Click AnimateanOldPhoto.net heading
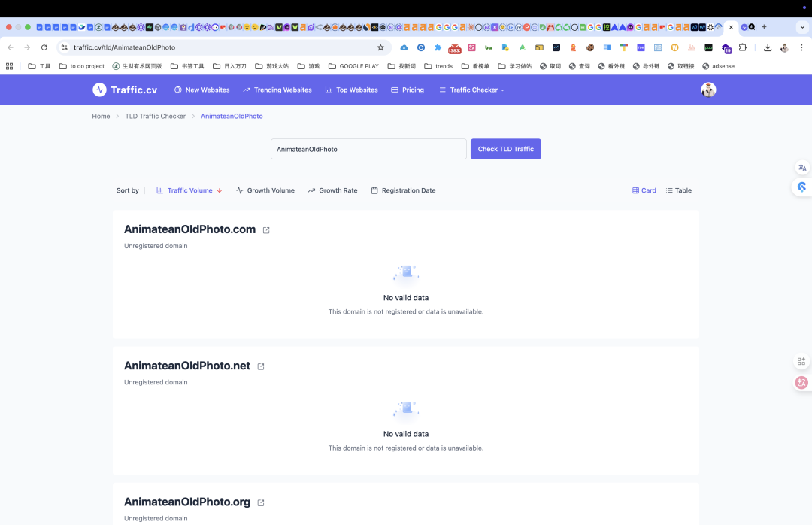Viewport: 812px width, 525px height. (187, 366)
